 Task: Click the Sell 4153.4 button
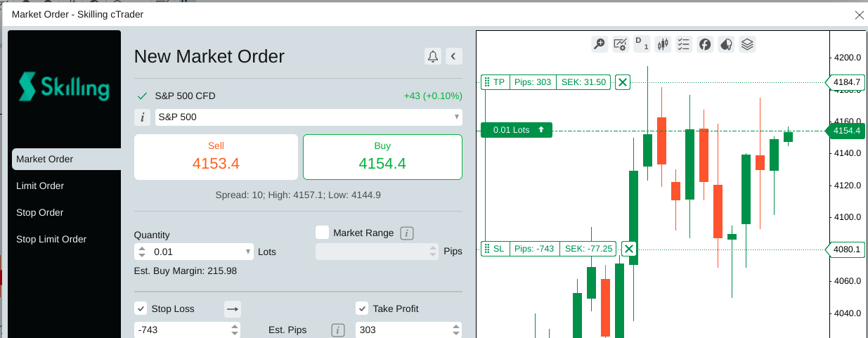216,157
